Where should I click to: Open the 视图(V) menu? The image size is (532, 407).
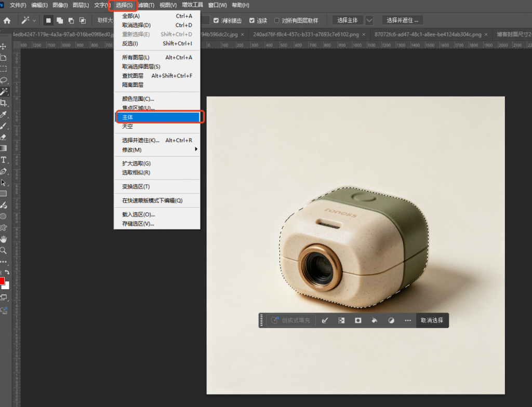click(x=168, y=5)
